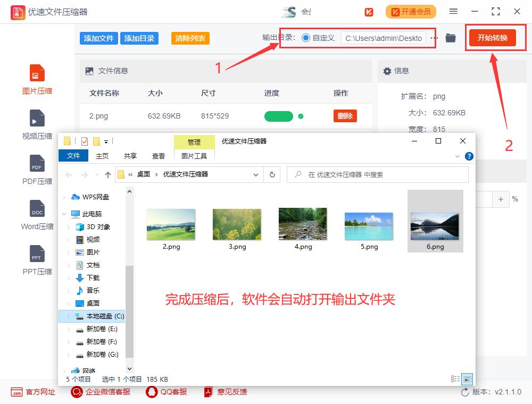Open the Explorer address bar dropdown
The width and height of the screenshot is (532, 404).
tap(256, 174)
